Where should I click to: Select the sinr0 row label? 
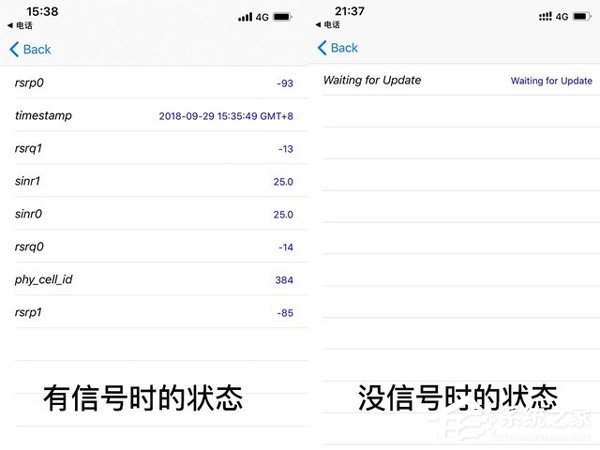tap(29, 214)
